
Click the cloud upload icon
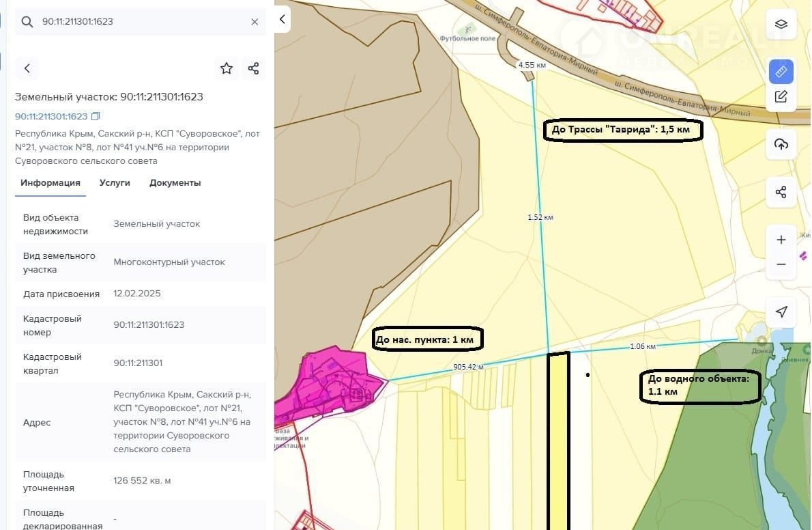click(x=781, y=144)
